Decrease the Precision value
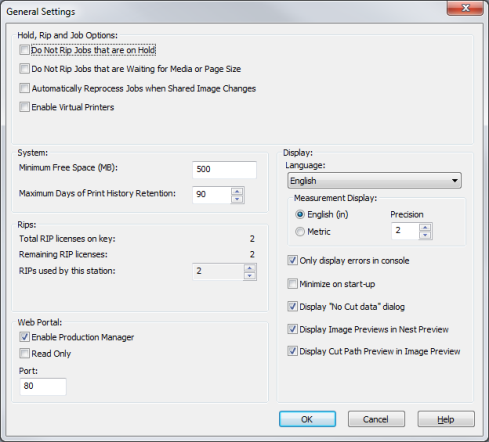Viewport: 489px width, 442px height. pos(425,235)
